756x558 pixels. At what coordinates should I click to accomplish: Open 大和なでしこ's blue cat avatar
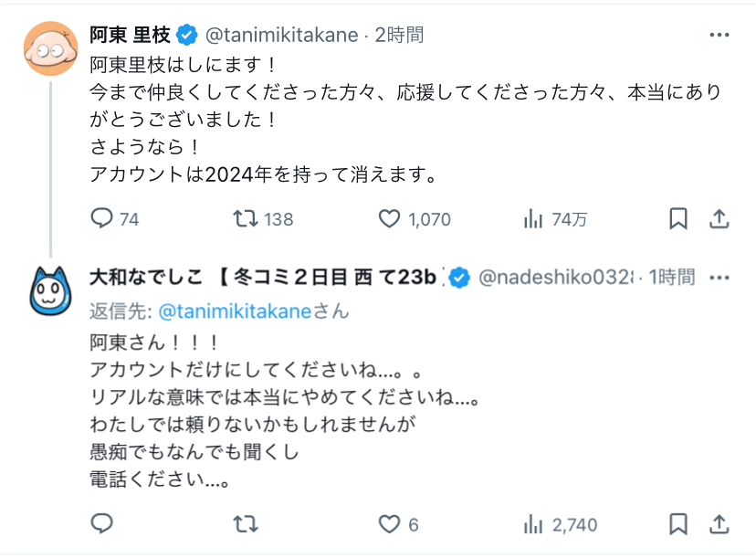click(x=50, y=290)
